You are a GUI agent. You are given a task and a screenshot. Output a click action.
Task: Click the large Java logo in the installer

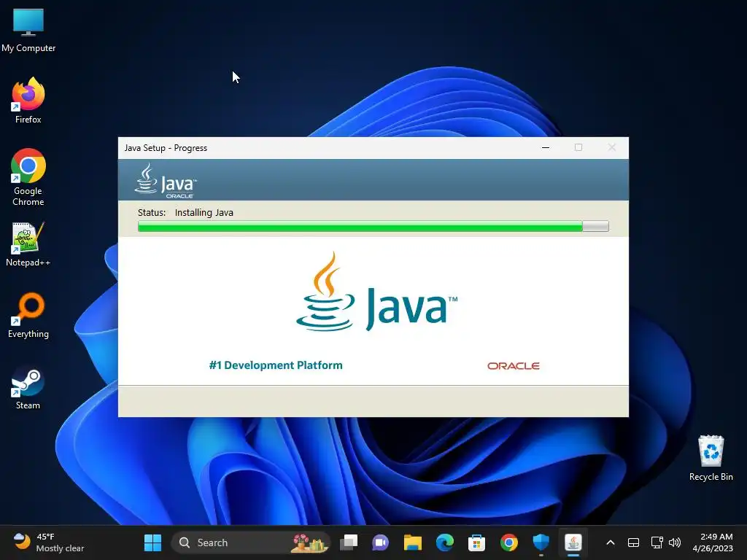(376, 292)
